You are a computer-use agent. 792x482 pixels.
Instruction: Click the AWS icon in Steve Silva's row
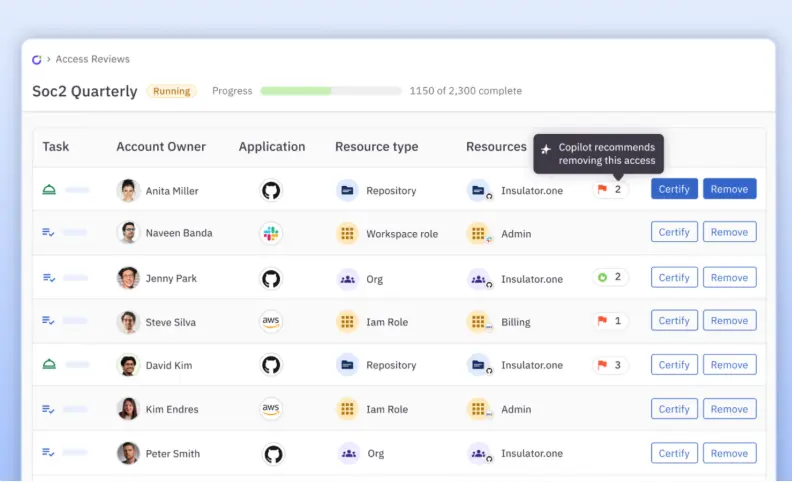click(271, 322)
